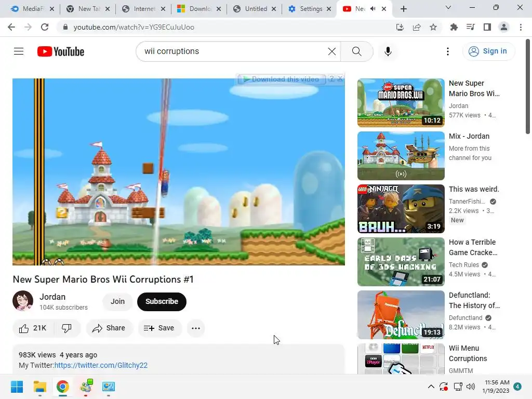
Task: Click Chrome icon in taskbar
Action: point(62,387)
